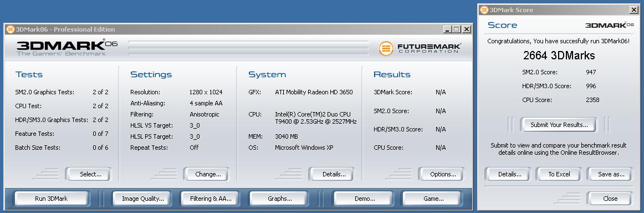This screenshot has height=213, width=644.
Task: Launch the Game mode
Action: (x=433, y=199)
